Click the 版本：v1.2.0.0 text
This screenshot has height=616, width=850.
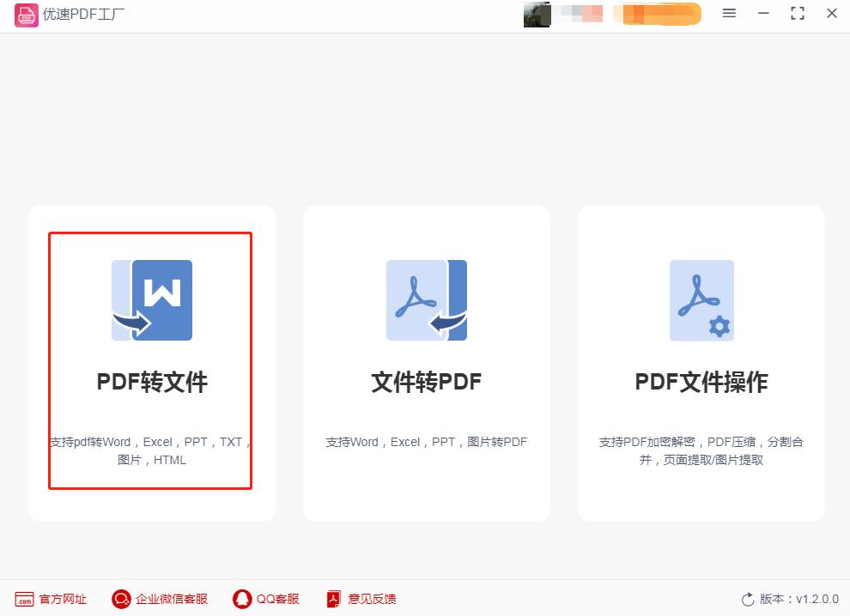tap(799, 599)
